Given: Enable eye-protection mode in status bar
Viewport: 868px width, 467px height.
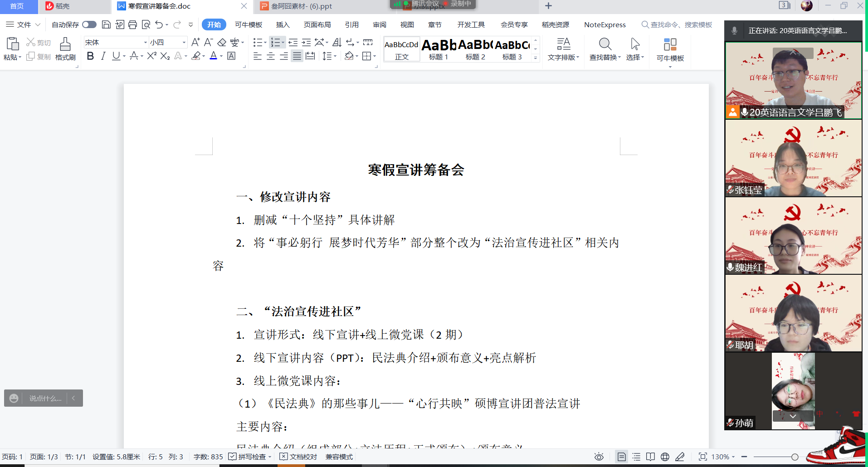Looking at the screenshot, I should tap(599, 457).
